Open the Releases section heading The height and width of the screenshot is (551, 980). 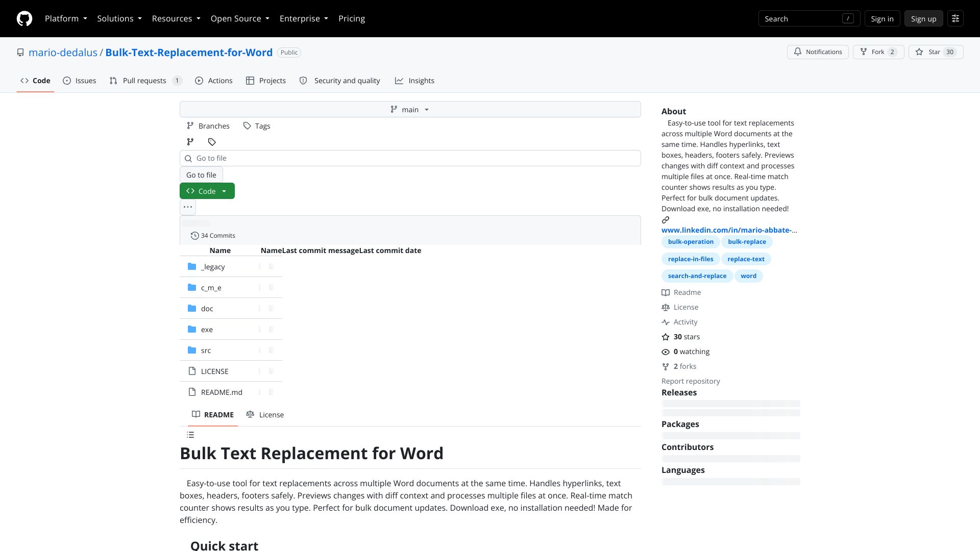(x=679, y=392)
